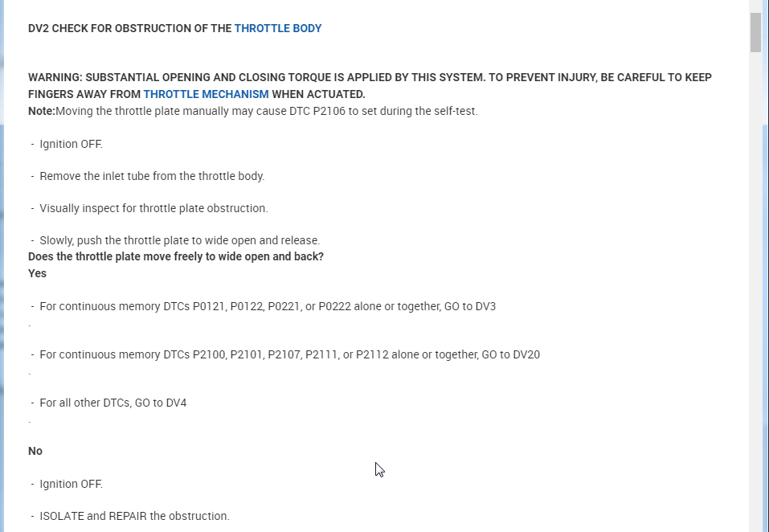Click the vertical scrollbar thumb
The image size is (769, 532).
click(x=755, y=32)
